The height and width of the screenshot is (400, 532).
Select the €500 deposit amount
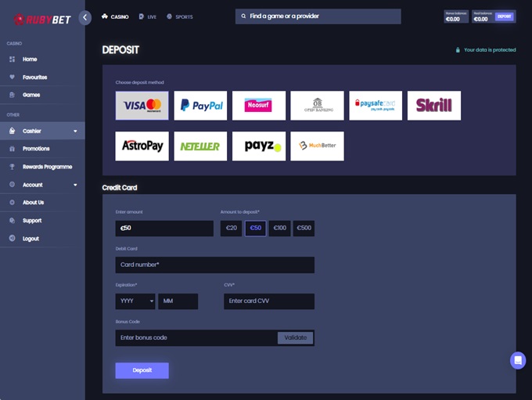(x=304, y=229)
